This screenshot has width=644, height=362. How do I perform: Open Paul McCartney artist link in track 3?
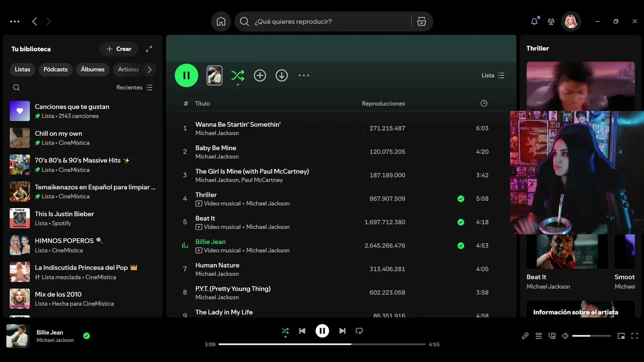(x=262, y=180)
